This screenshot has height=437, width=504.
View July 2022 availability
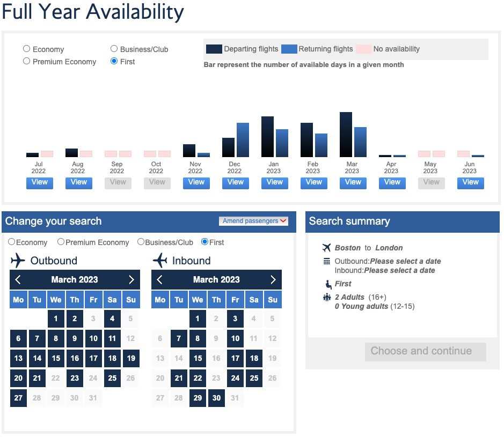[39, 182]
